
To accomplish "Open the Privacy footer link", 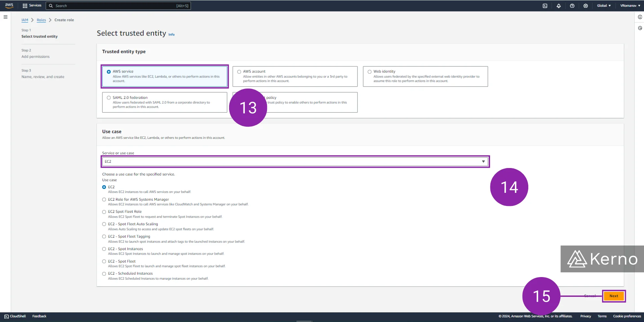I will [x=586, y=316].
